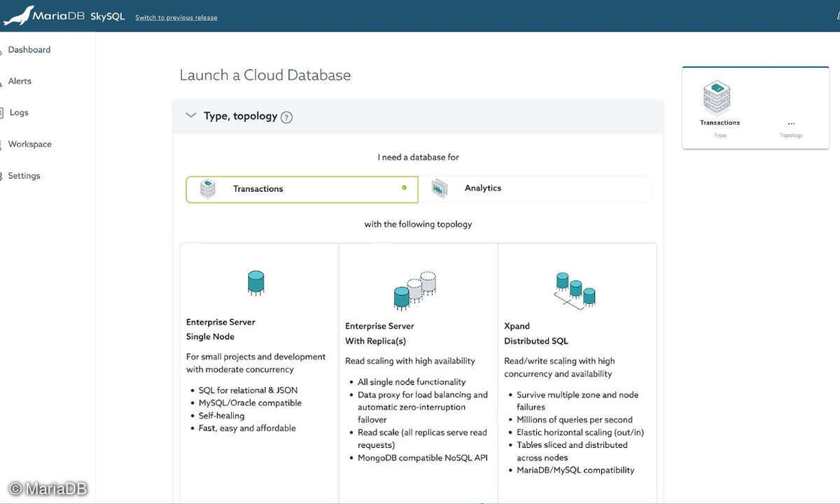
Task: Open Dashboard in the sidebar
Action: (29, 50)
